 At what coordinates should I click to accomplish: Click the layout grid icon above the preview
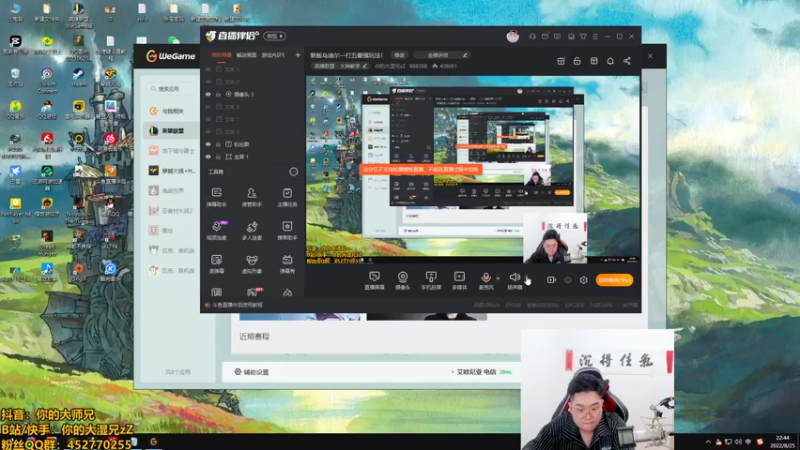point(594,61)
